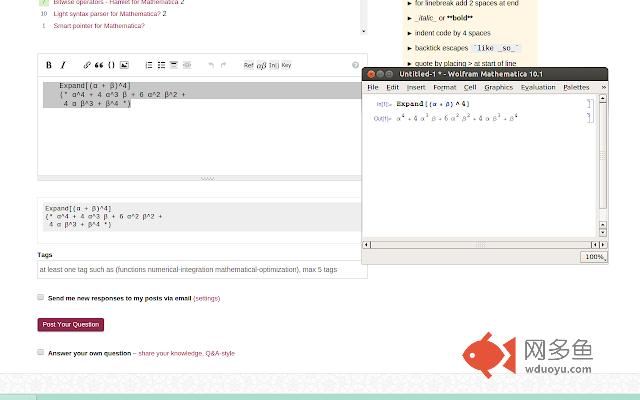Expand the 'quote by placing >' tip
640x400 pixels.
[x=410, y=63]
